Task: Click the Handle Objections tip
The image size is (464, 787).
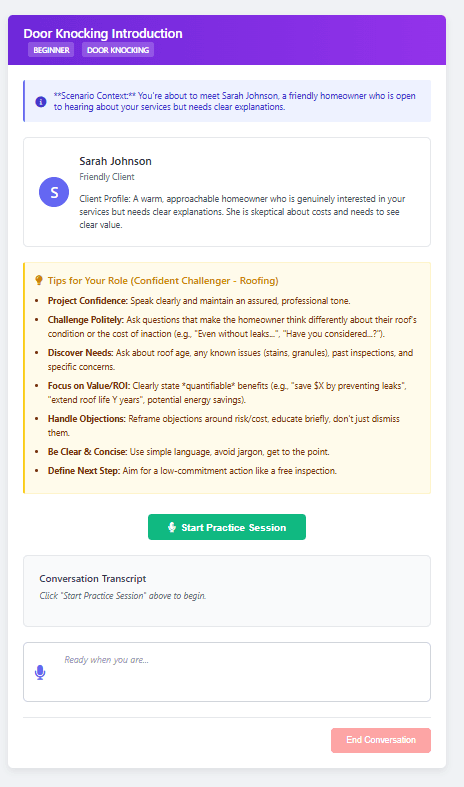Action: pos(224,425)
